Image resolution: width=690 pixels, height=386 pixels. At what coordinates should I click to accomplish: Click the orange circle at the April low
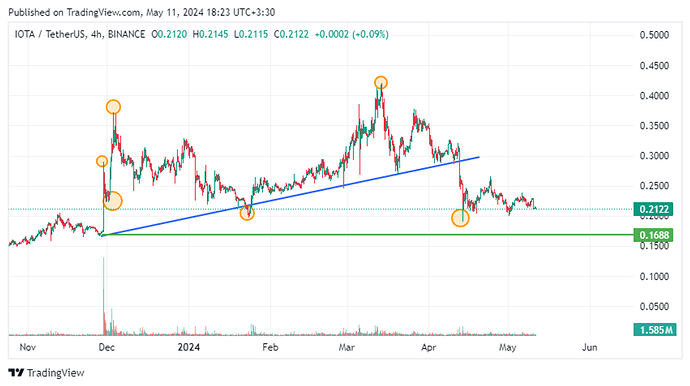click(460, 218)
